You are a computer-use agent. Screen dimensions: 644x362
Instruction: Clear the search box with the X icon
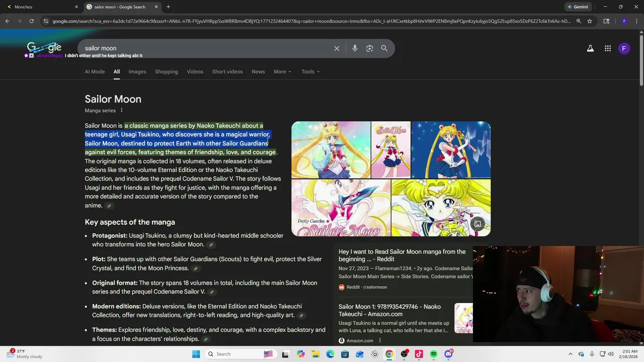(337, 48)
